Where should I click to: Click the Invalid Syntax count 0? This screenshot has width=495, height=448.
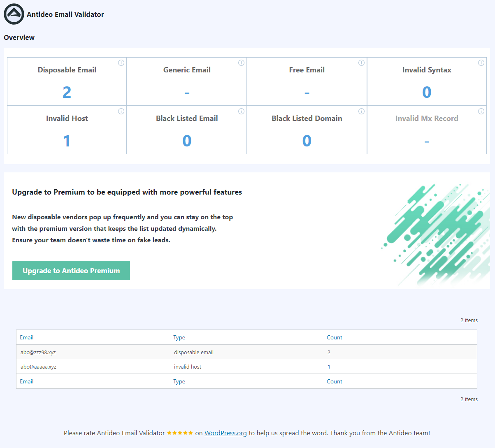[427, 92]
